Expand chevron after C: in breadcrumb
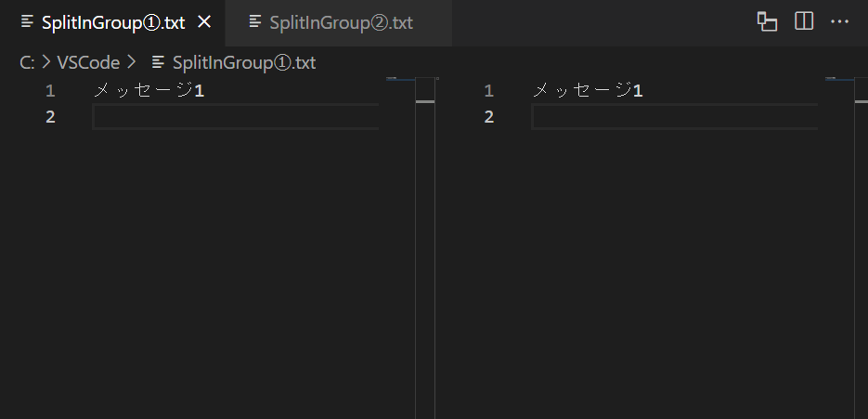The width and height of the screenshot is (868, 419). pos(46,62)
